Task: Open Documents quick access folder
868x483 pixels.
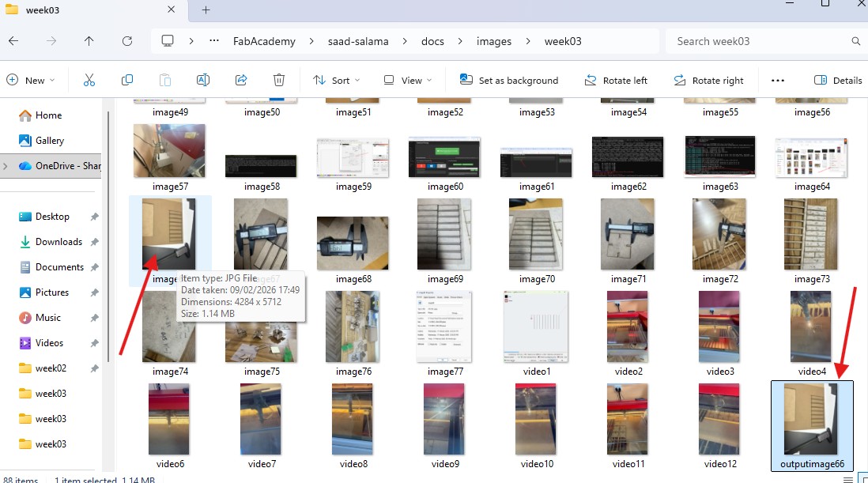Action: (59, 266)
